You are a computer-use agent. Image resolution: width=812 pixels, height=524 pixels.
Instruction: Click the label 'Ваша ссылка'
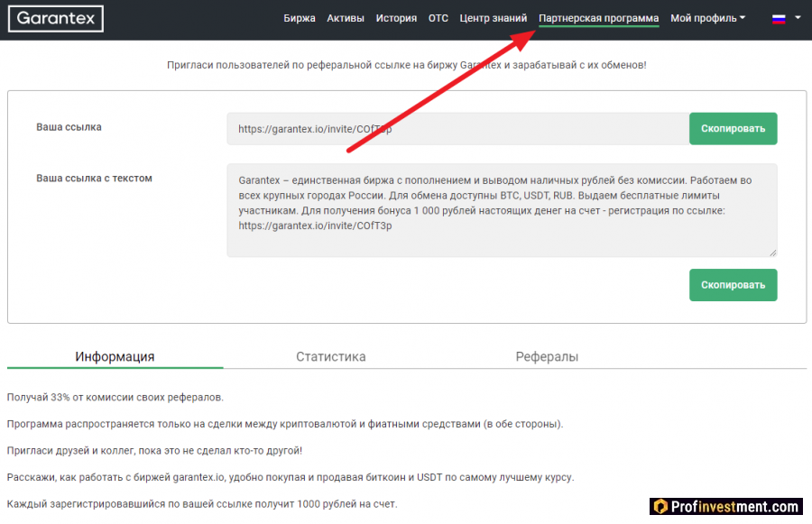coord(69,127)
